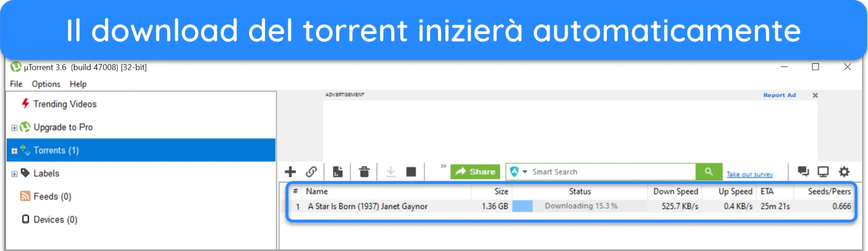Click the Labels tag icon
Screen dimensions: 868x251
[25, 173]
